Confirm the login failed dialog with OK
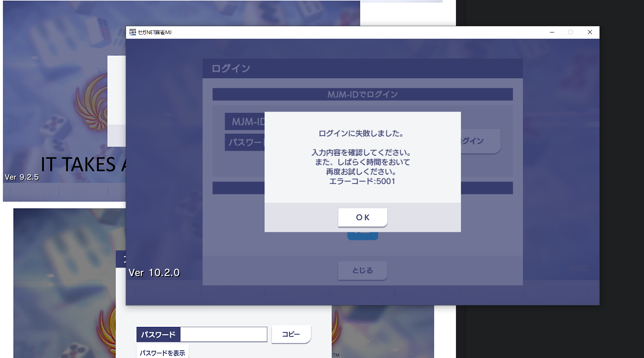The height and width of the screenshot is (358, 644). (363, 217)
